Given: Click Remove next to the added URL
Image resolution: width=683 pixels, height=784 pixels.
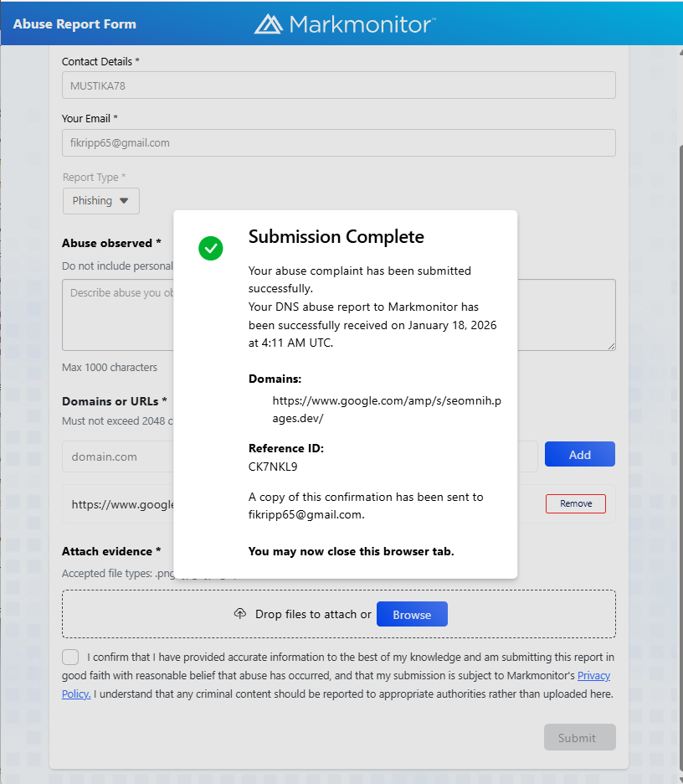Looking at the screenshot, I should [x=576, y=503].
